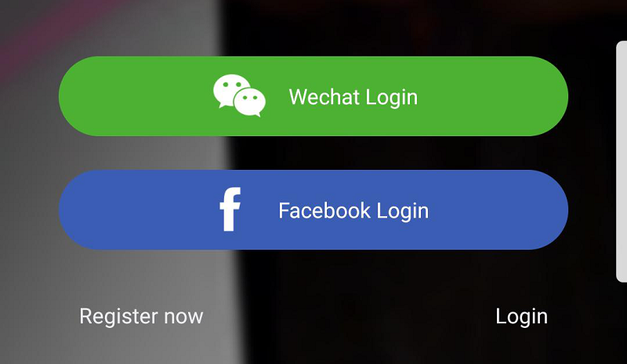Image resolution: width=627 pixels, height=364 pixels.
Task: Click the WeChat chat bubbles icon
Action: tap(239, 96)
